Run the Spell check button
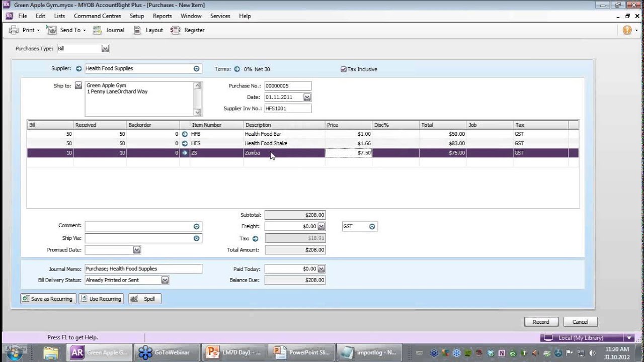 point(144,299)
